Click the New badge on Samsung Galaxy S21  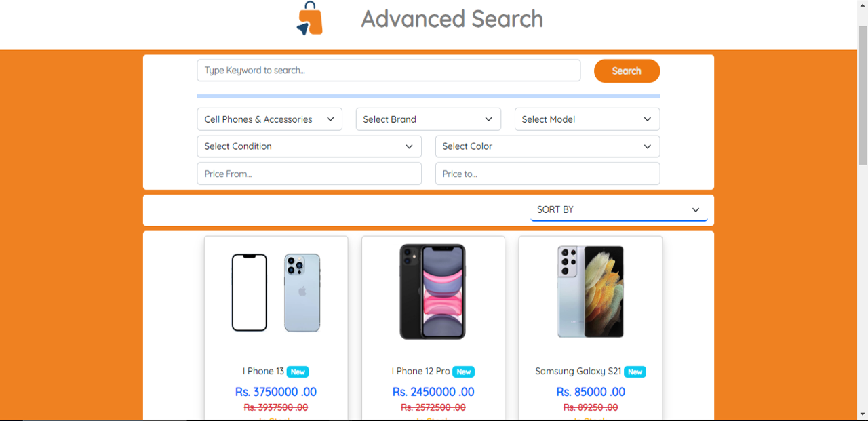click(x=635, y=372)
